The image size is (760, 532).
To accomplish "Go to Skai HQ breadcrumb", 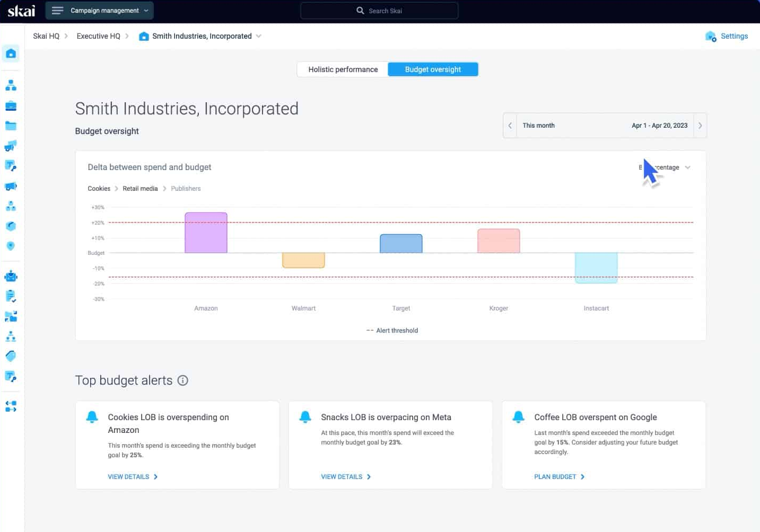I will [x=46, y=36].
